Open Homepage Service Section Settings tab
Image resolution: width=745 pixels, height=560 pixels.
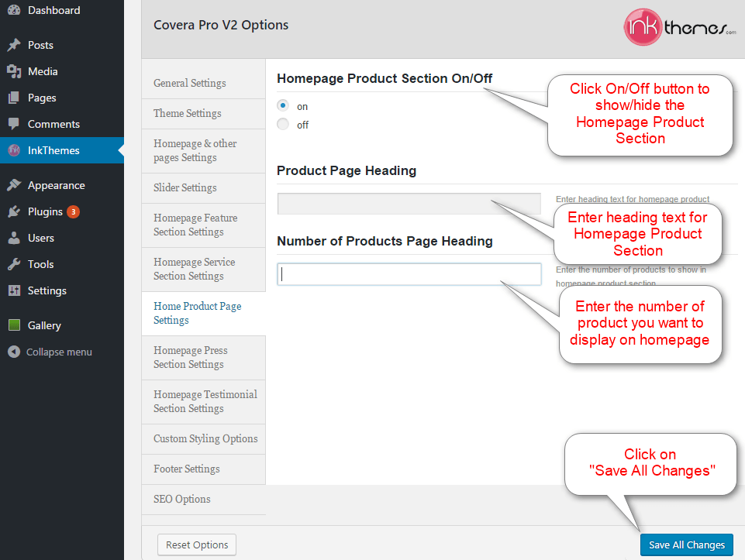(203, 269)
